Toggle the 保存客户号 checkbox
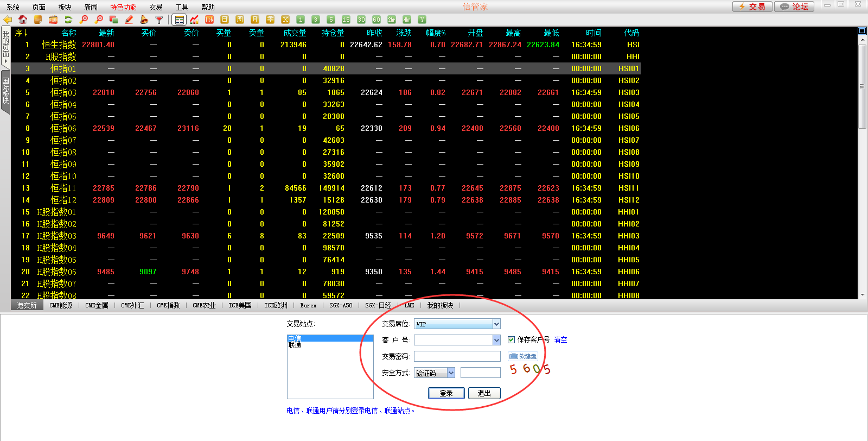 pos(511,339)
